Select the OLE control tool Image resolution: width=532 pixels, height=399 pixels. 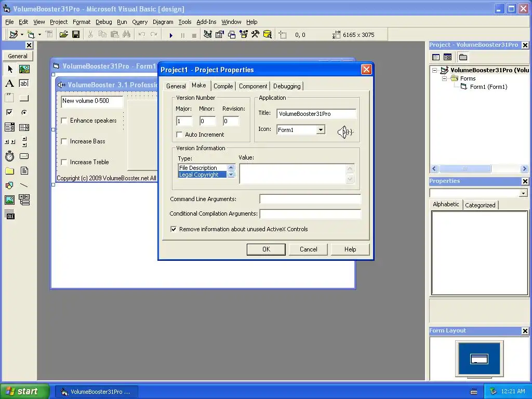(x=10, y=215)
